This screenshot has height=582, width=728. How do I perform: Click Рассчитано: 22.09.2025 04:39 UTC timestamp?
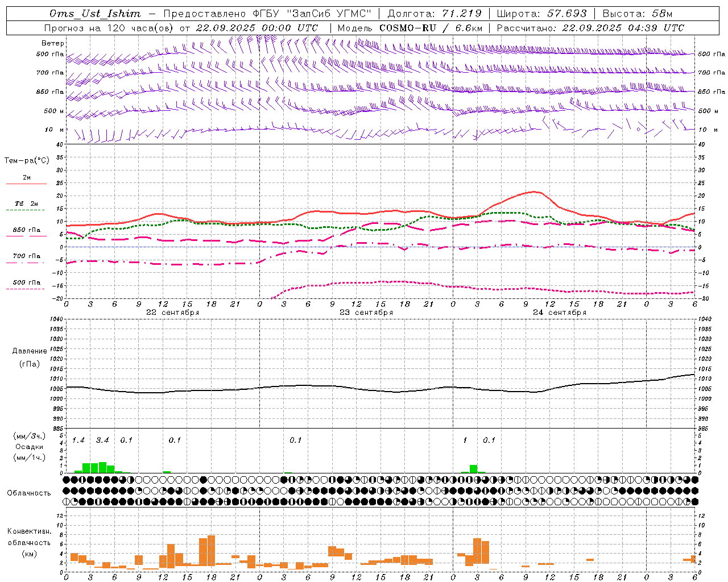(x=590, y=28)
